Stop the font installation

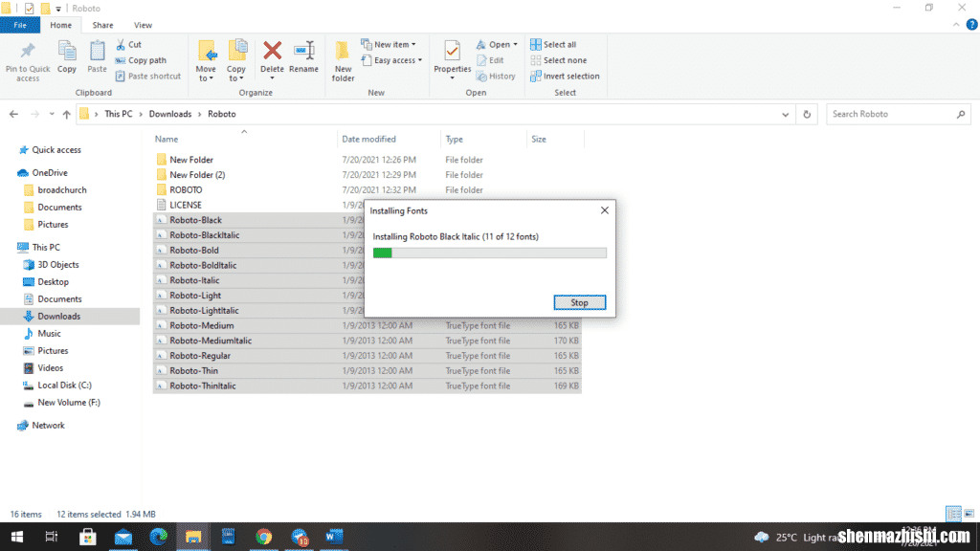coord(579,303)
